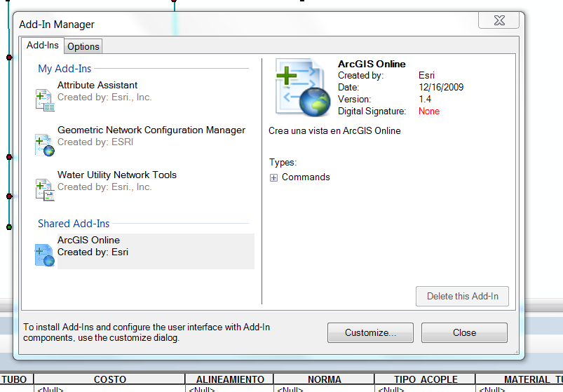This screenshot has height=392, width=563.
Task: Select Water Utility Network Tools entry
Action: click(x=144, y=186)
